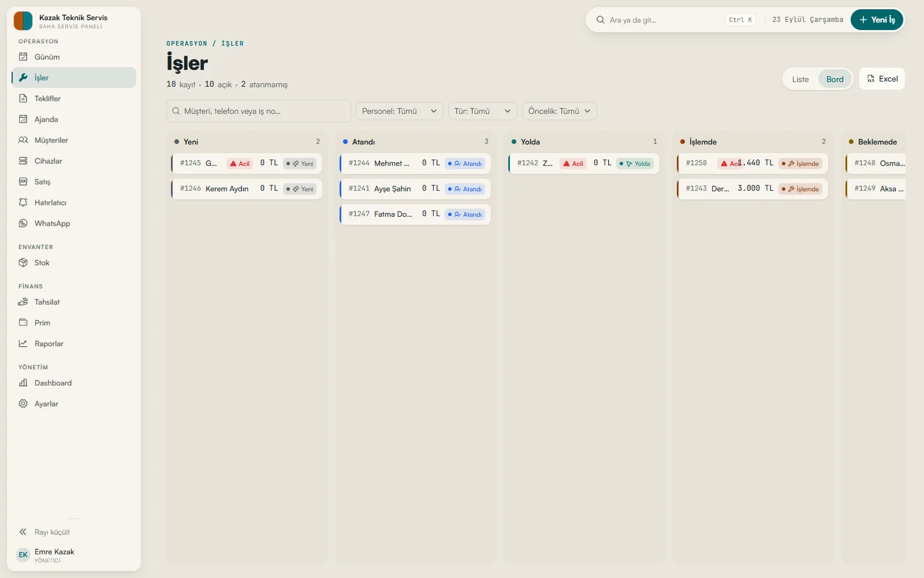
Task: Go to Teklifler menu item
Action: [74, 98]
